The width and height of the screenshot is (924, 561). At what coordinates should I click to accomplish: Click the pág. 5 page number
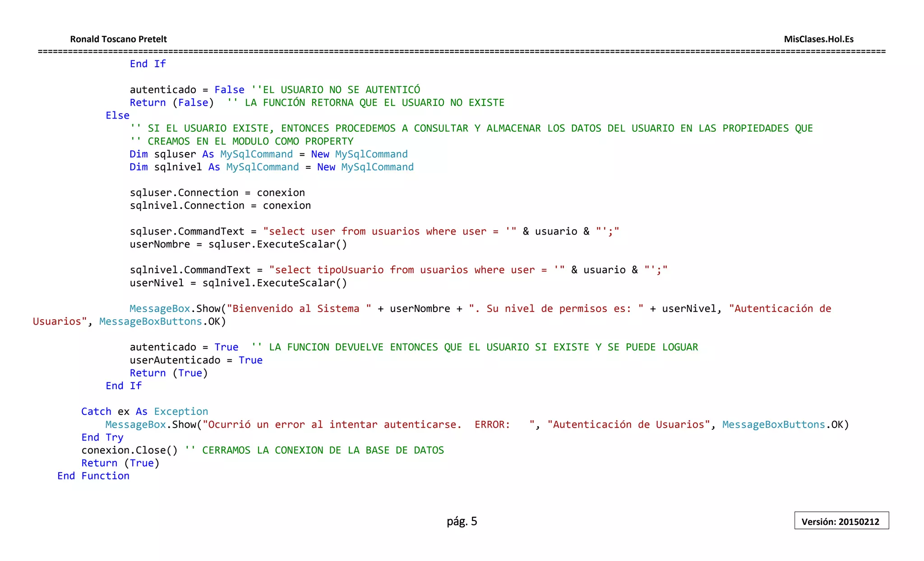462,521
